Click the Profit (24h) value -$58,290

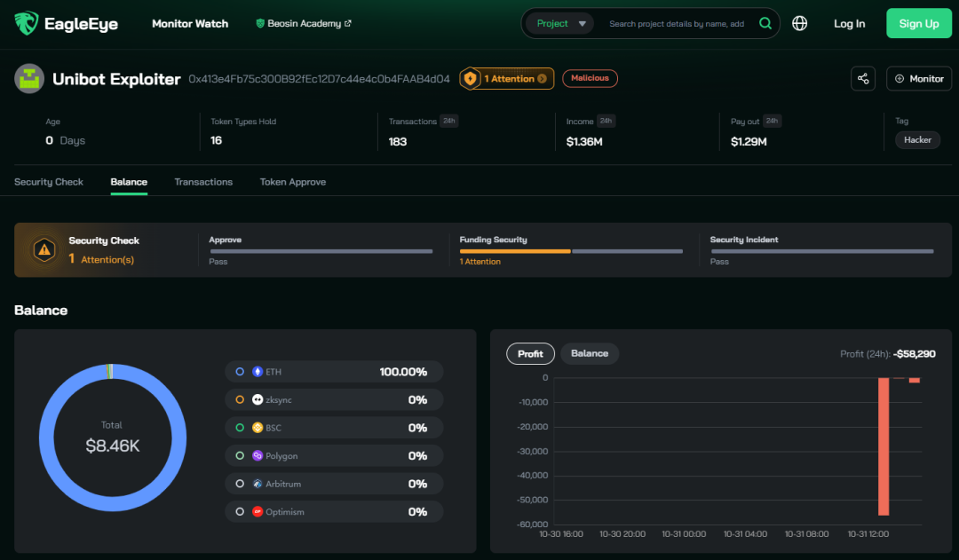tap(915, 354)
